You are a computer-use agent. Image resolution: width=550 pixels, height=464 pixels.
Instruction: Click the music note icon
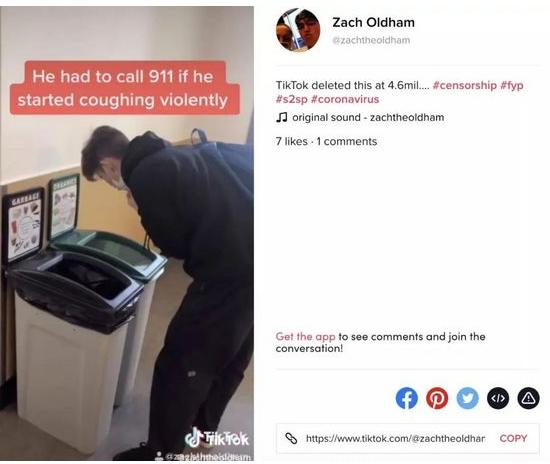282,117
